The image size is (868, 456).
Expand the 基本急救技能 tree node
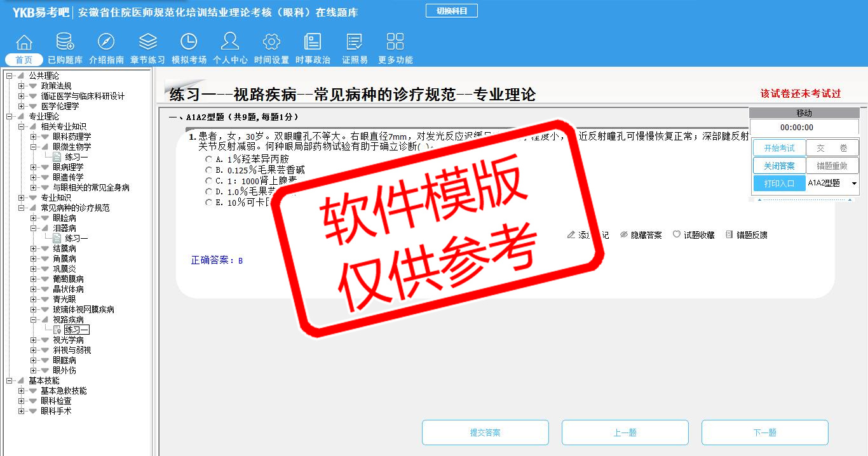(x=22, y=391)
